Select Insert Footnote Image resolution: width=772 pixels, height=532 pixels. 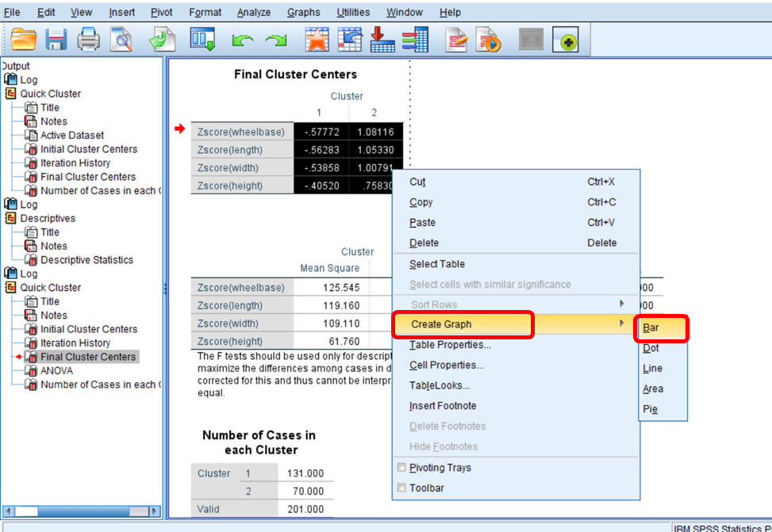[x=442, y=405]
